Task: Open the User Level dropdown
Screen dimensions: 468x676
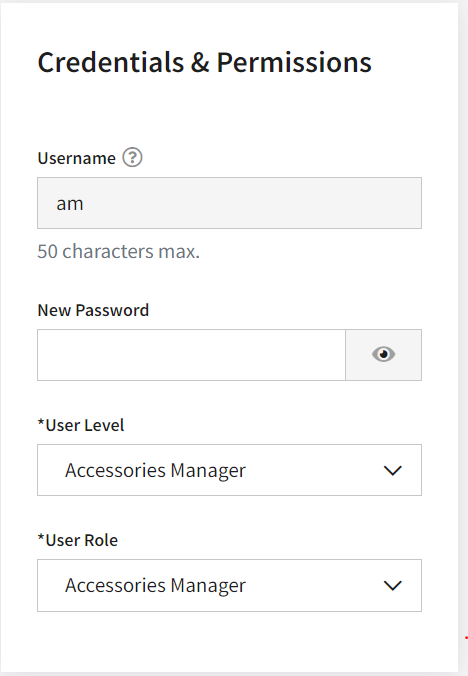Action: [x=229, y=470]
